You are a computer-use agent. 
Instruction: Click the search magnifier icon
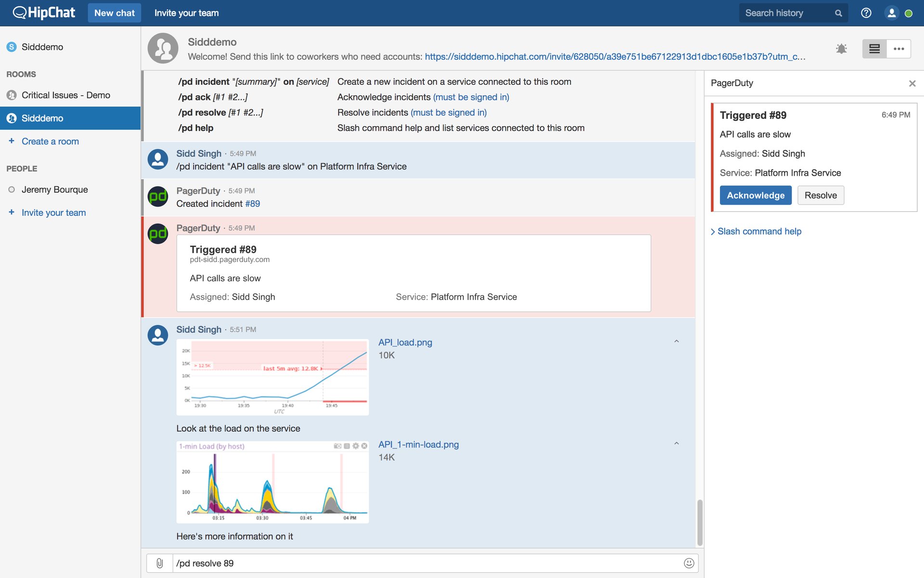tap(838, 13)
